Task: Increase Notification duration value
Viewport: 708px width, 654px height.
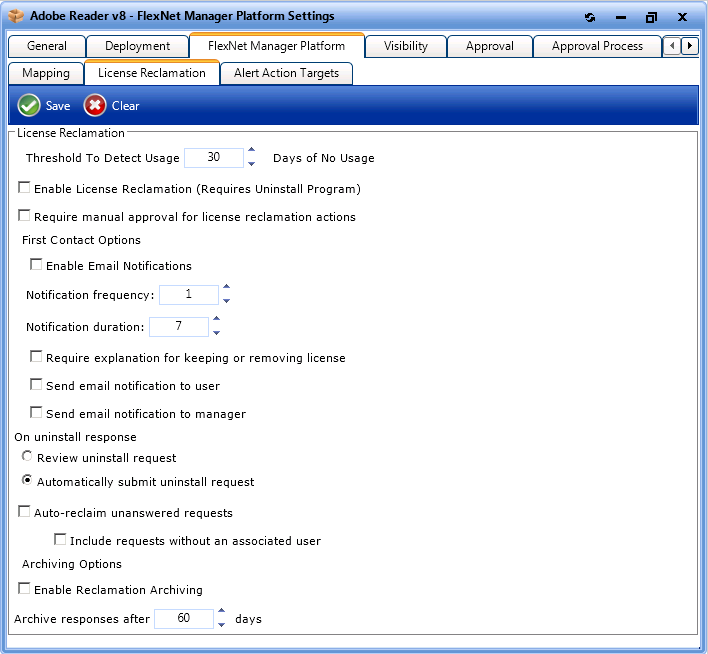Action: [217, 319]
